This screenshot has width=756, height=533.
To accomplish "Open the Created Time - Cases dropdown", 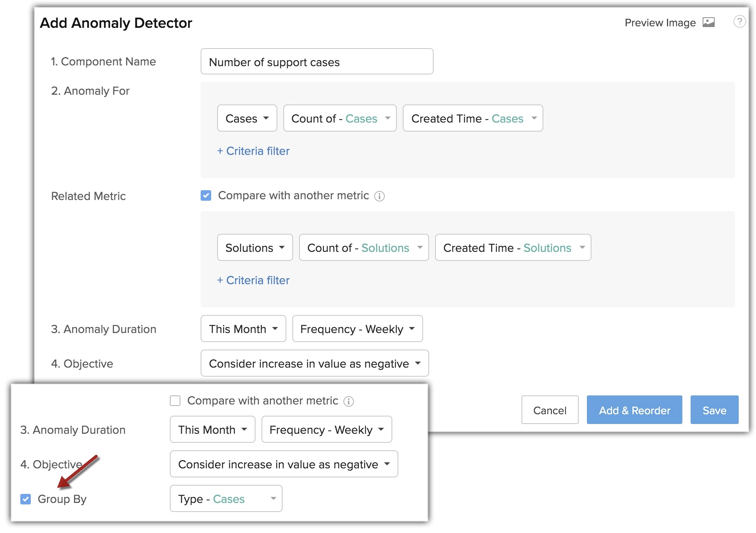I will pos(473,118).
